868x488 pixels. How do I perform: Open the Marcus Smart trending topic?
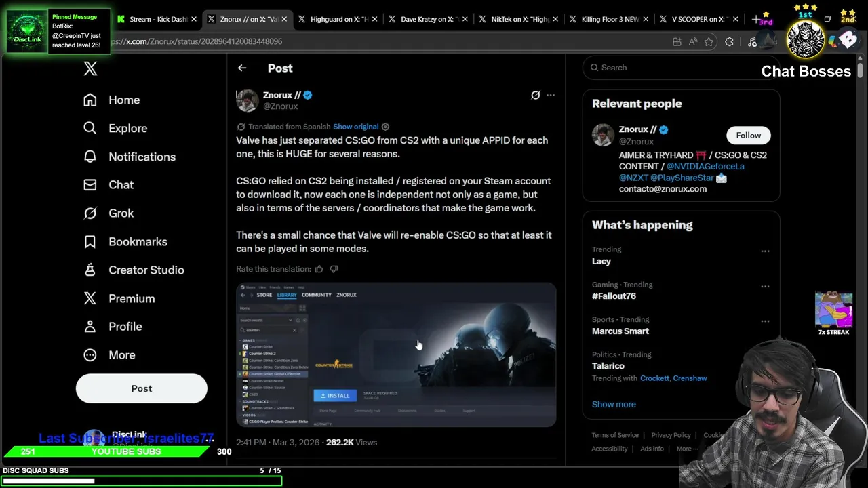[620, 331]
